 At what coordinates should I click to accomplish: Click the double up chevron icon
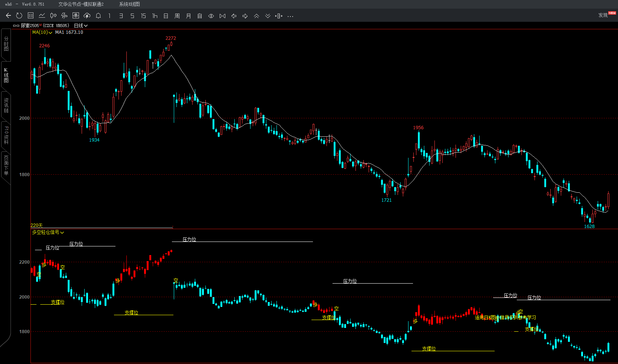click(257, 16)
